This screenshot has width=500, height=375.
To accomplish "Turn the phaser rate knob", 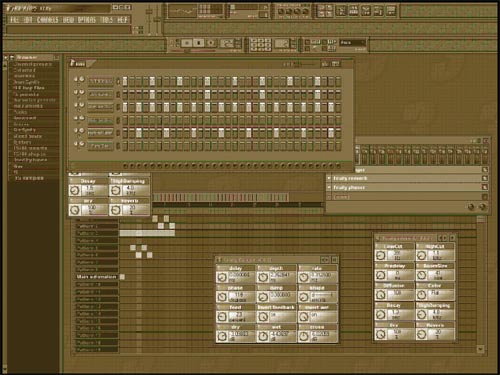I will [x=303, y=277].
